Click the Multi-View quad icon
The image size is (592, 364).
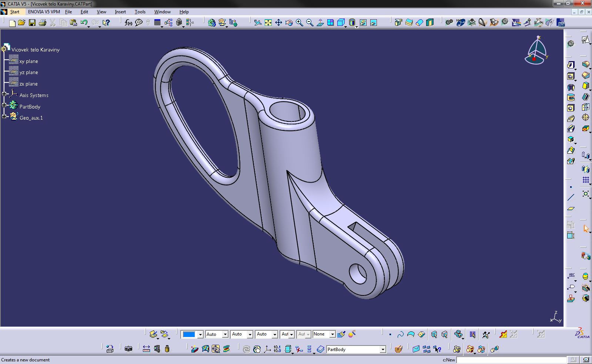[x=331, y=23]
